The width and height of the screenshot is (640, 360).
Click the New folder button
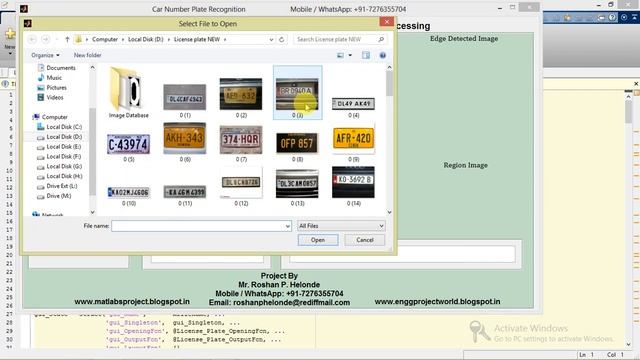[87, 55]
